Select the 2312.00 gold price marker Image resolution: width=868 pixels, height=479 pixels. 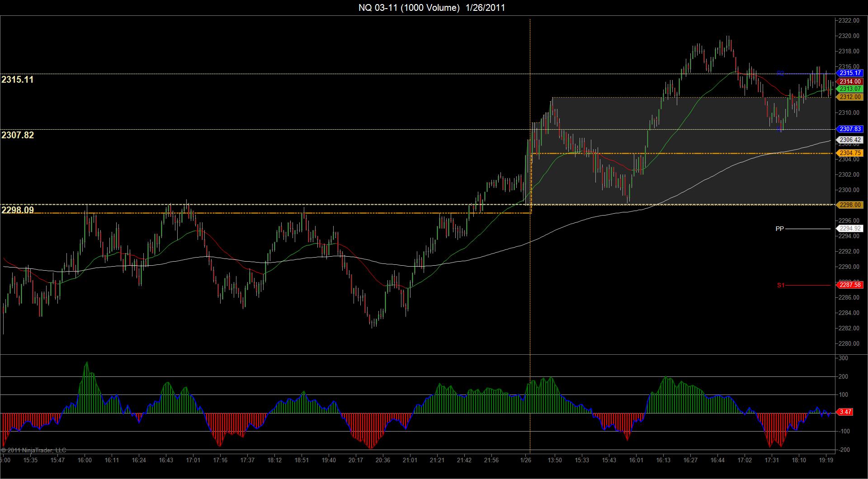click(850, 97)
